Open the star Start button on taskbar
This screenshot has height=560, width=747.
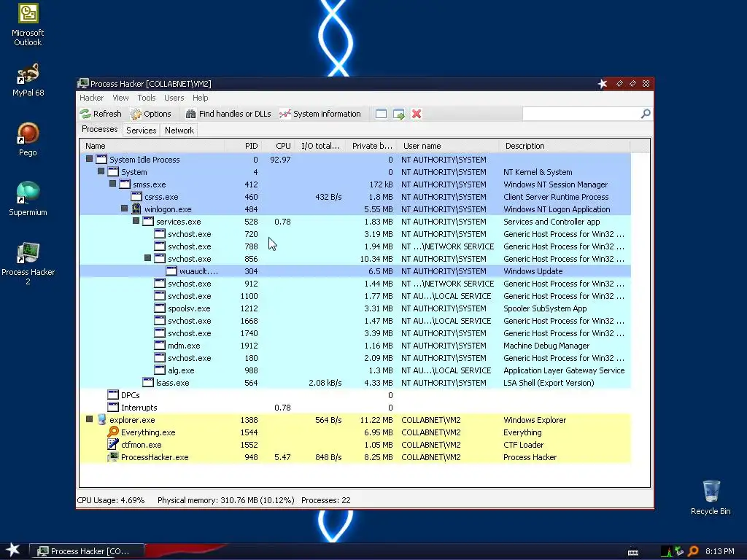(x=12, y=550)
